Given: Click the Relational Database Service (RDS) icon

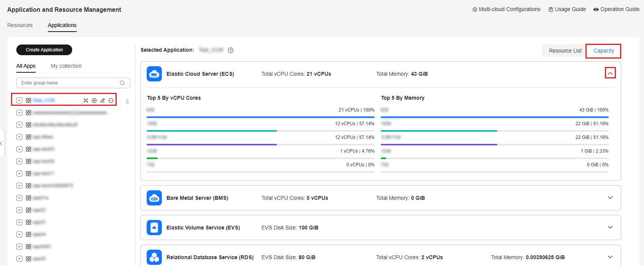Looking at the screenshot, I should [154, 257].
